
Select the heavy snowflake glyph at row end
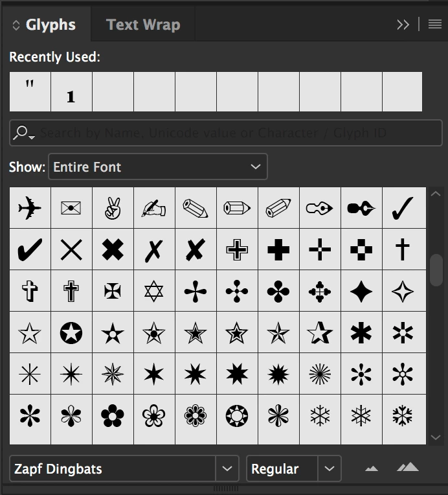404,415
